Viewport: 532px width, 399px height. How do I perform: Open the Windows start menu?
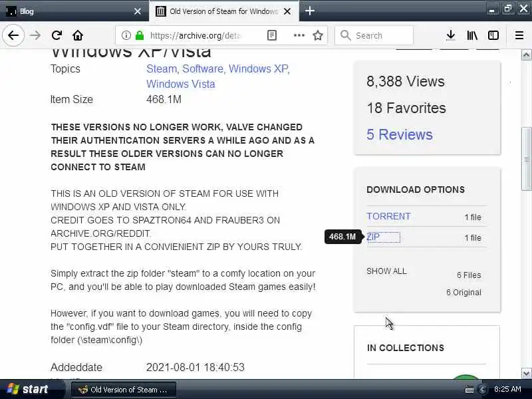(x=31, y=389)
